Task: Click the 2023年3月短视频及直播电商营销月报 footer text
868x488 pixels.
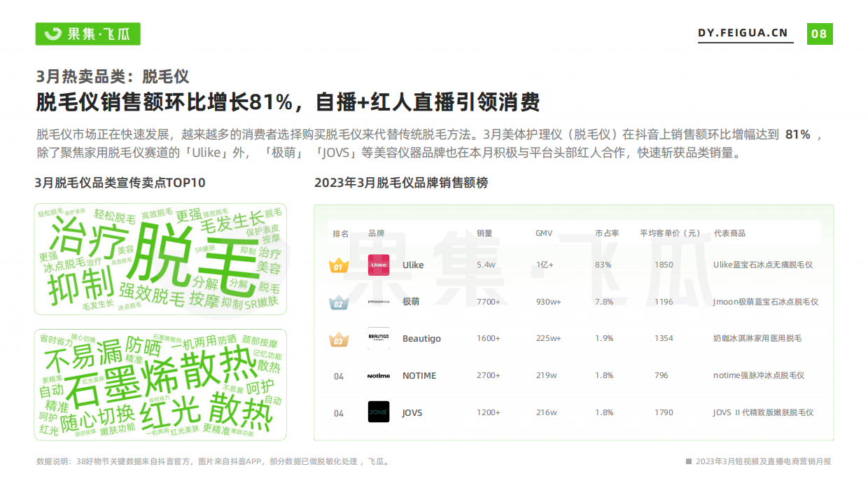Action: tap(763, 461)
